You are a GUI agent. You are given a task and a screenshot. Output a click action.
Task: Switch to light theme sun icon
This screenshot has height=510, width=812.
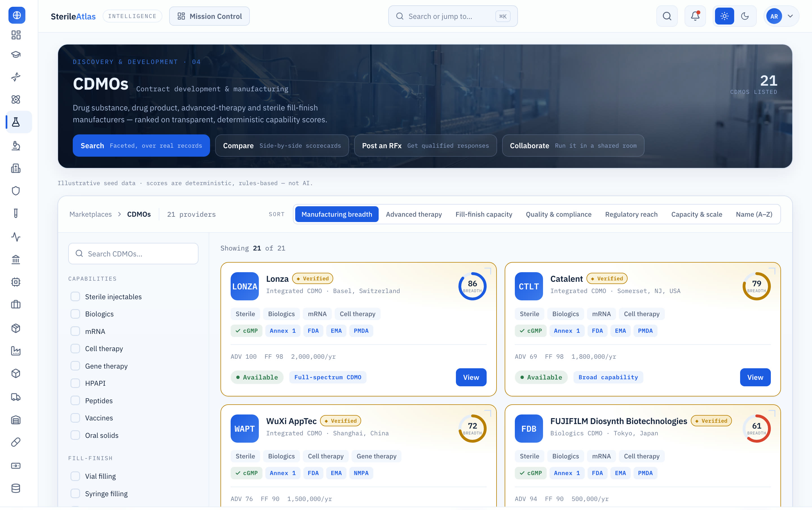tap(724, 16)
